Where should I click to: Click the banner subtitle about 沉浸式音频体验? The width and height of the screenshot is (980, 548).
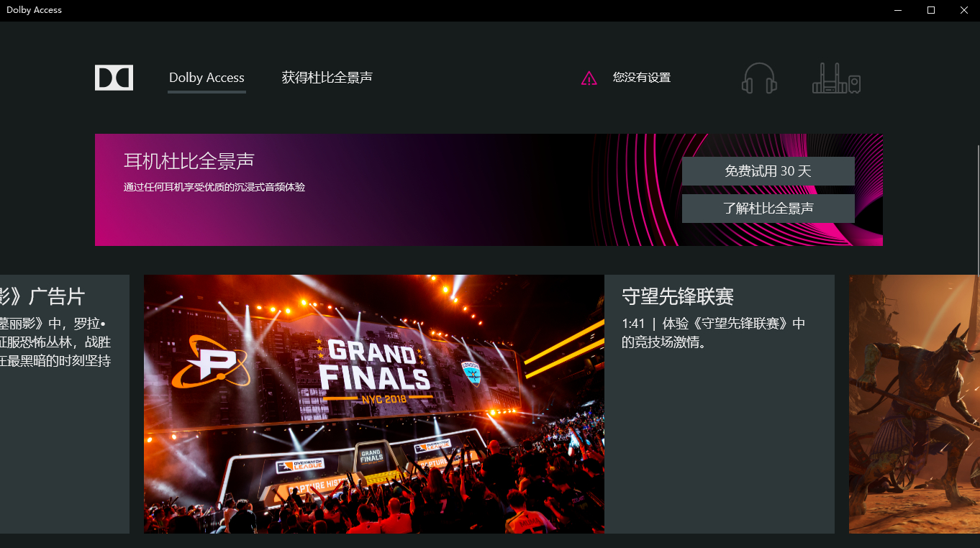click(214, 187)
